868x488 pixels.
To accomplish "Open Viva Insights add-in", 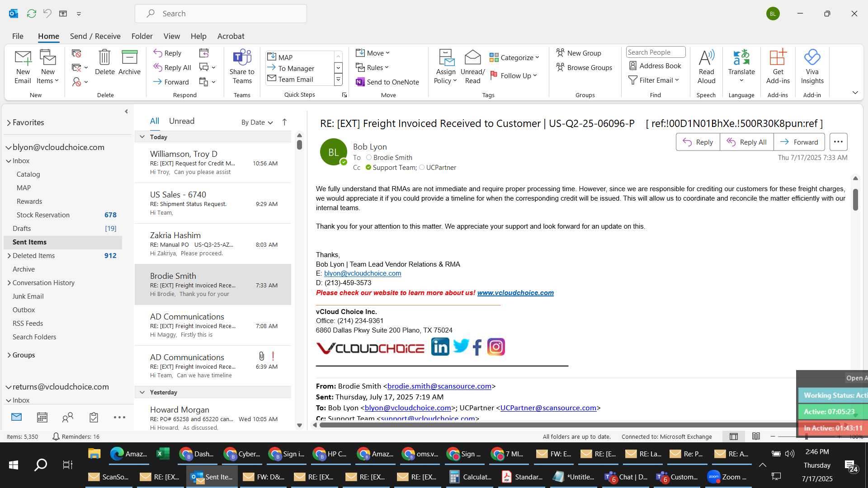I will pos(812,67).
